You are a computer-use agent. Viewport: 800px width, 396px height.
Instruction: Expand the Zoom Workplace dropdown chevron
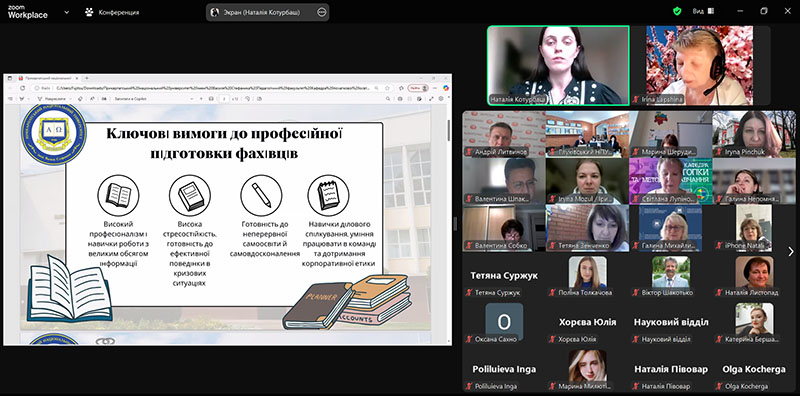coord(66,12)
